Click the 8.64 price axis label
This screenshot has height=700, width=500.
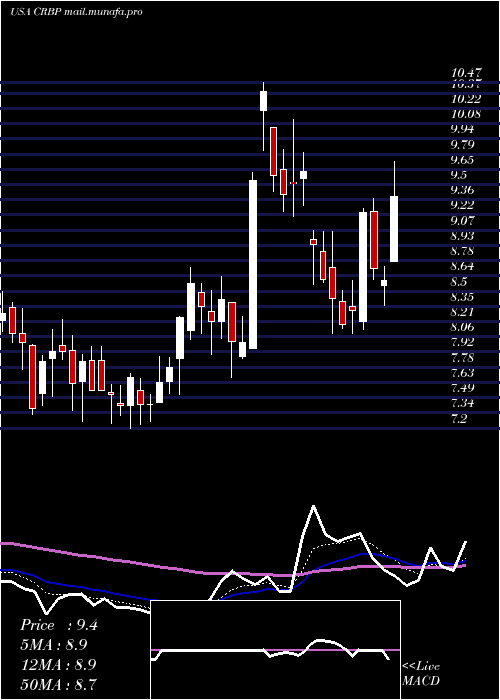tap(462, 267)
